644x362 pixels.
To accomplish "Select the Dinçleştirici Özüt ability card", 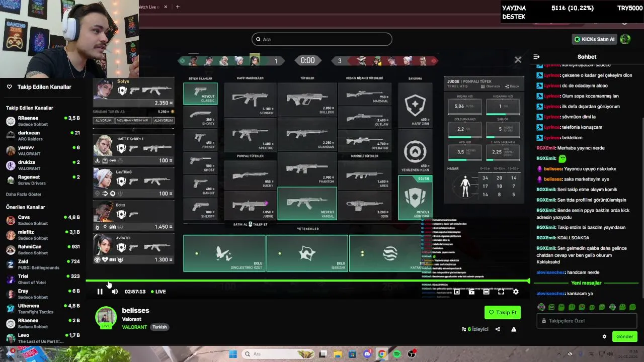I will [224, 253].
